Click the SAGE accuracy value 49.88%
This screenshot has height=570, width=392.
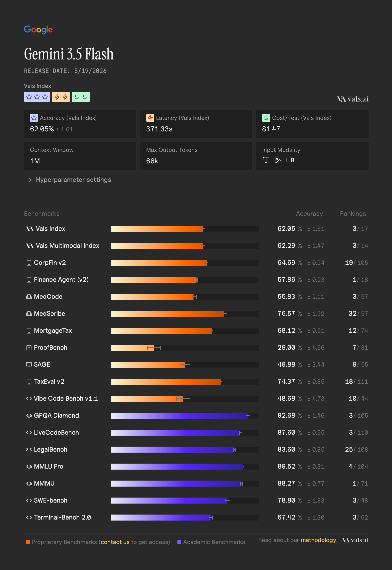pos(290,365)
